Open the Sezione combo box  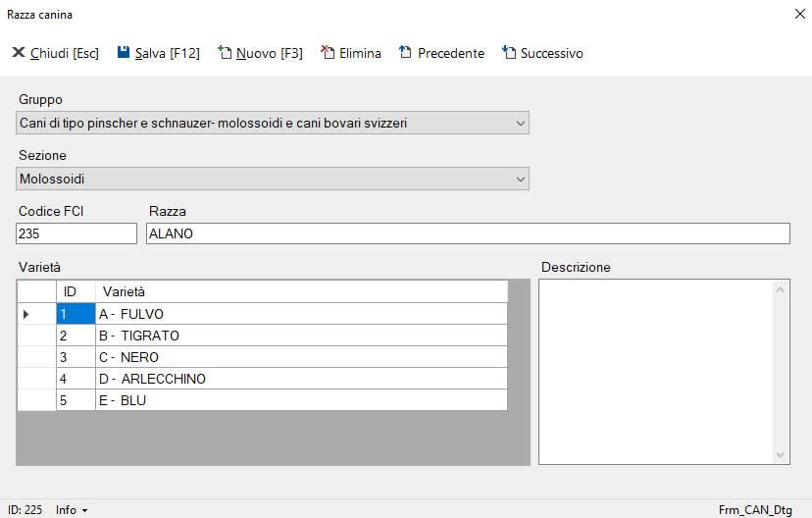tap(520, 179)
